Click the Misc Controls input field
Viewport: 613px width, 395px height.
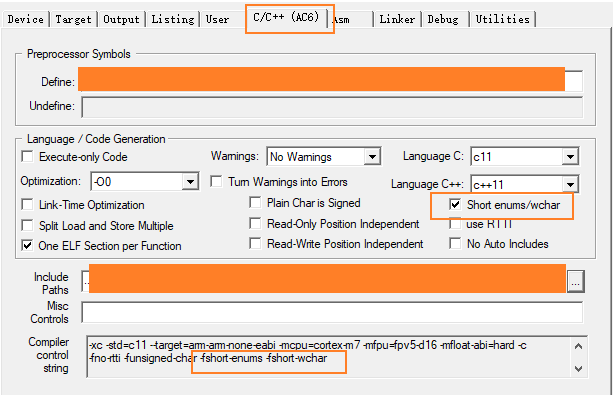[332, 312]
